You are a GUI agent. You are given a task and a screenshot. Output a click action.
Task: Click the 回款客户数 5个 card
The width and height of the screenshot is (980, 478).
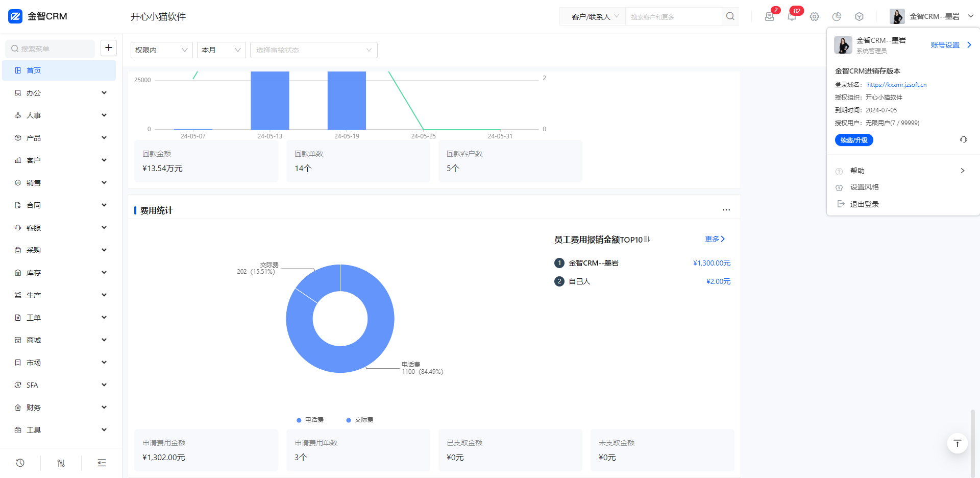click(x=510, y=161)
